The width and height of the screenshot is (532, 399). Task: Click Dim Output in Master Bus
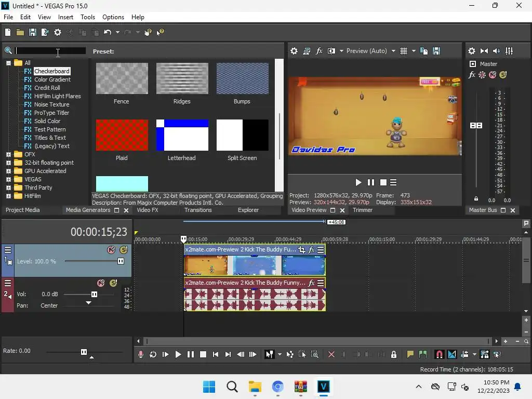coord(496,51)
